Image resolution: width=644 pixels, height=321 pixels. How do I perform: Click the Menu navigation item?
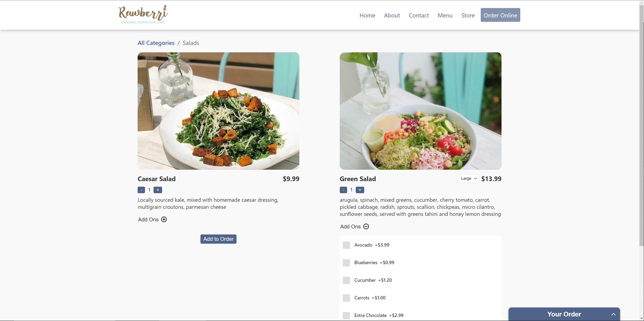[445, 15]
